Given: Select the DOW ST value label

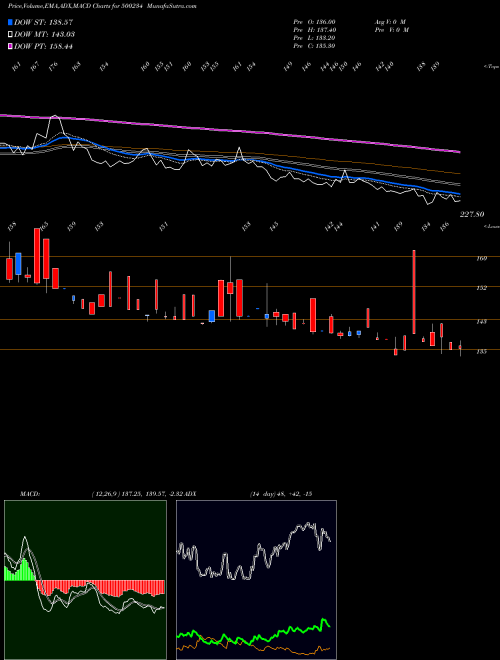Looking at the screenshot, I should coord(44,22).
